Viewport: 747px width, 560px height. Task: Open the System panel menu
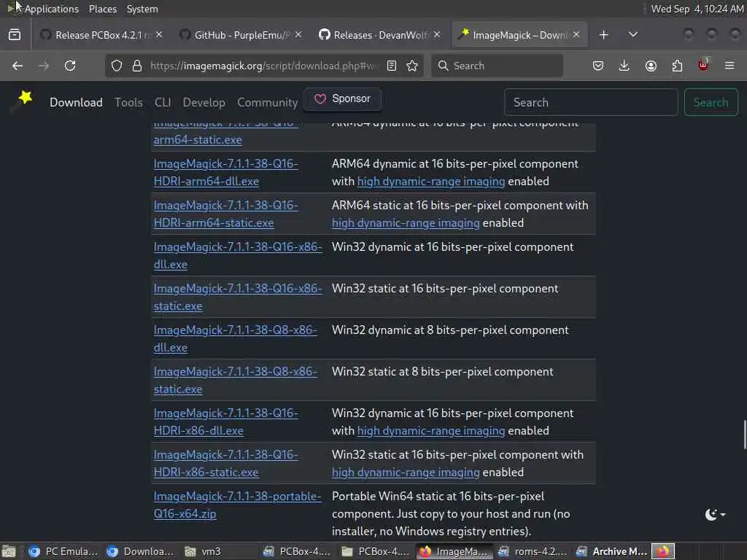(142, 9)
